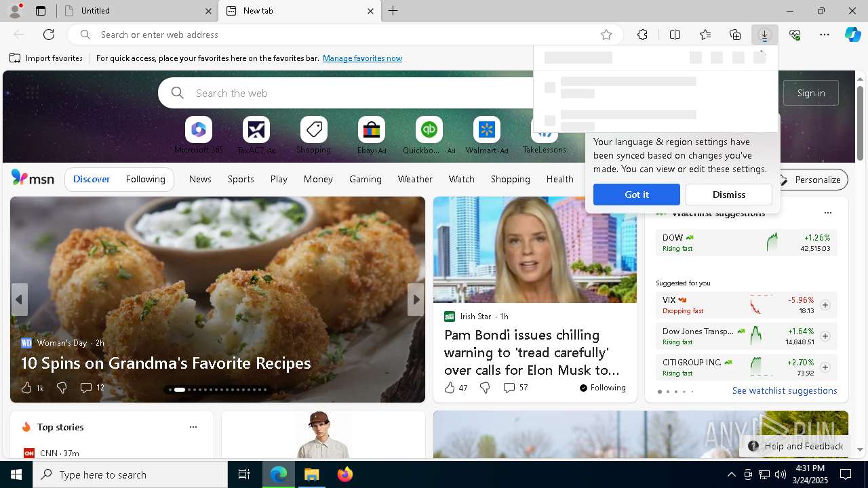
Task: Open the Favorites list icon
Action: coord(705,35)
